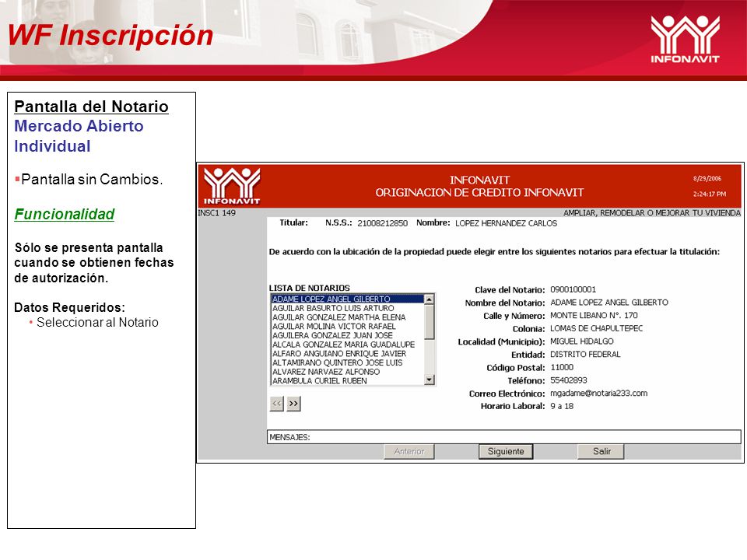
Task: Click email mgadame@notaria233.com
Action: pyautogui.click(x=599, y=394)
